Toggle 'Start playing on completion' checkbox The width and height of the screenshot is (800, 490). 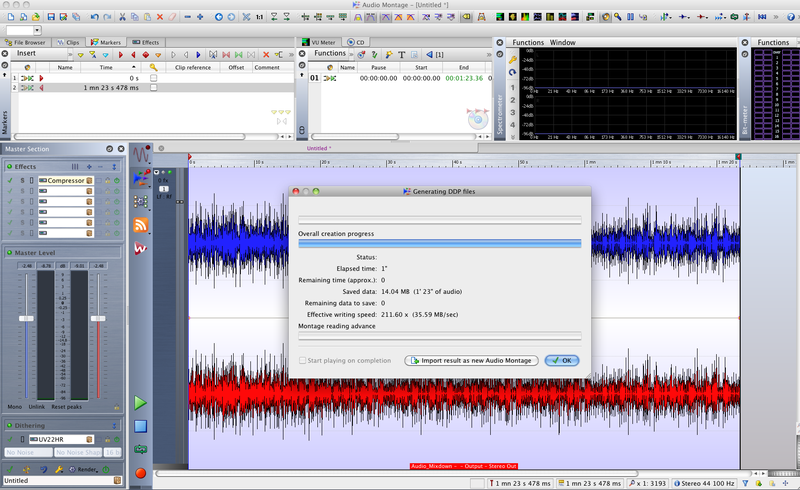303,360
